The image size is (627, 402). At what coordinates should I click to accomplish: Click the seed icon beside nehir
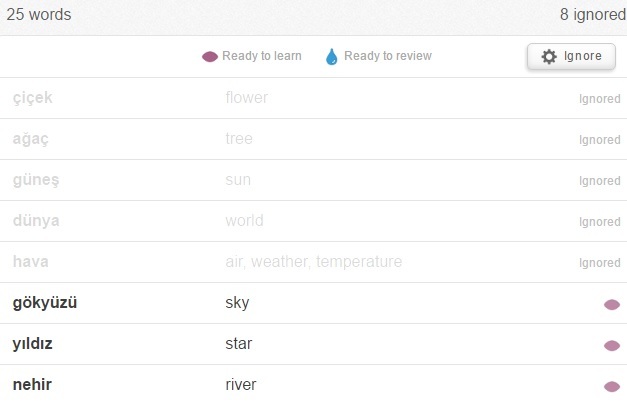[612, 386]
